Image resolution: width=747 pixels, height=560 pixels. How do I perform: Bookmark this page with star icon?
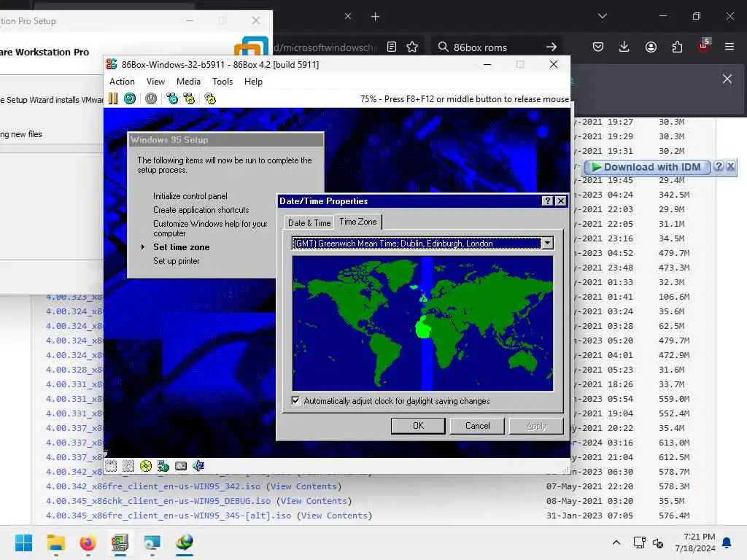(x=412, y=47)
